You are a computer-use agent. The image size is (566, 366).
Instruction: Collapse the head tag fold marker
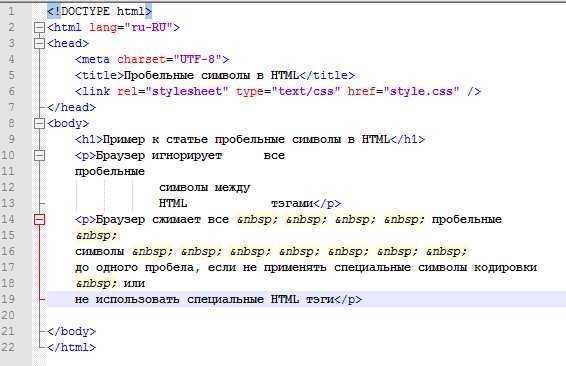pos(39,43)
